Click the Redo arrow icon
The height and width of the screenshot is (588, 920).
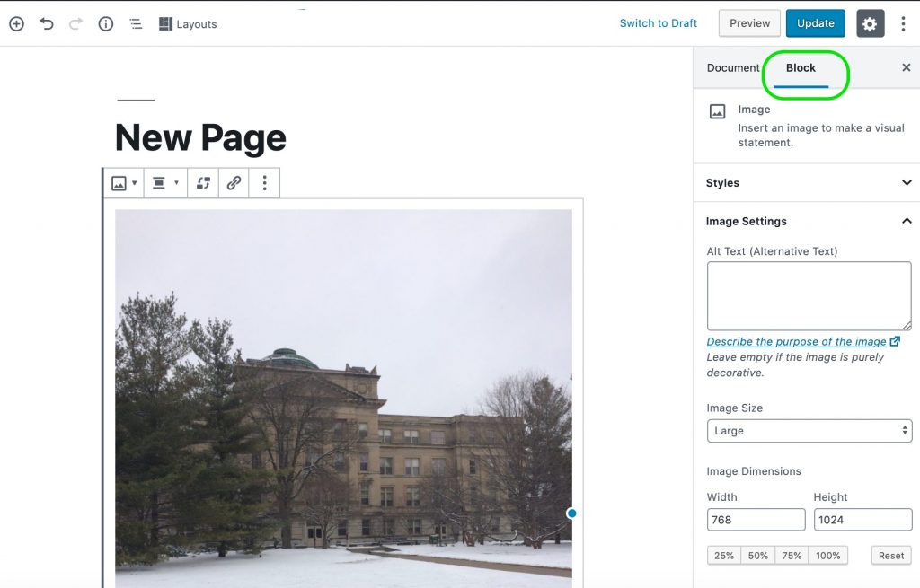(75, 24)
